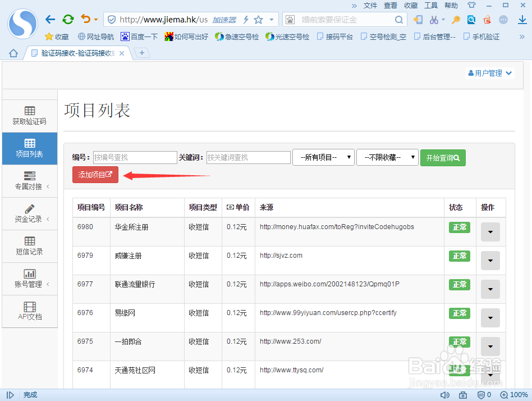Screen dimensions: 532x401
Task: Click the speed booster lightning icon in address bar
Action: pyautogui.click(x=246, y=19)
